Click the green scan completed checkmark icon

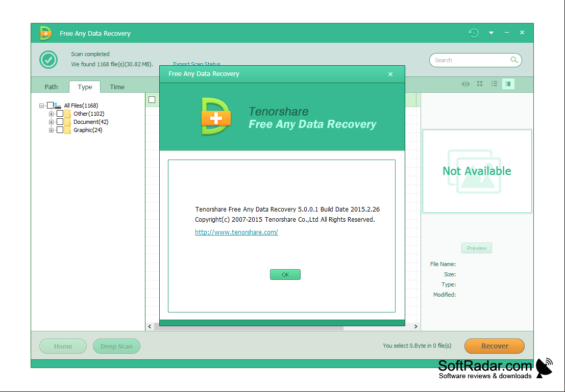[x=48, y=60]
